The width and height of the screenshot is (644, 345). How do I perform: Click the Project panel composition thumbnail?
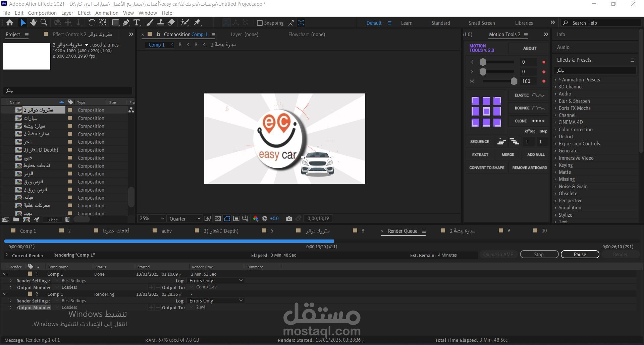27,56
